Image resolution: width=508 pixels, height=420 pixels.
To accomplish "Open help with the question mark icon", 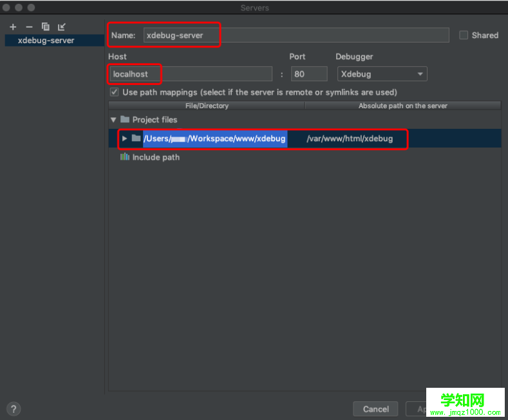I will [x=14, y=409].
